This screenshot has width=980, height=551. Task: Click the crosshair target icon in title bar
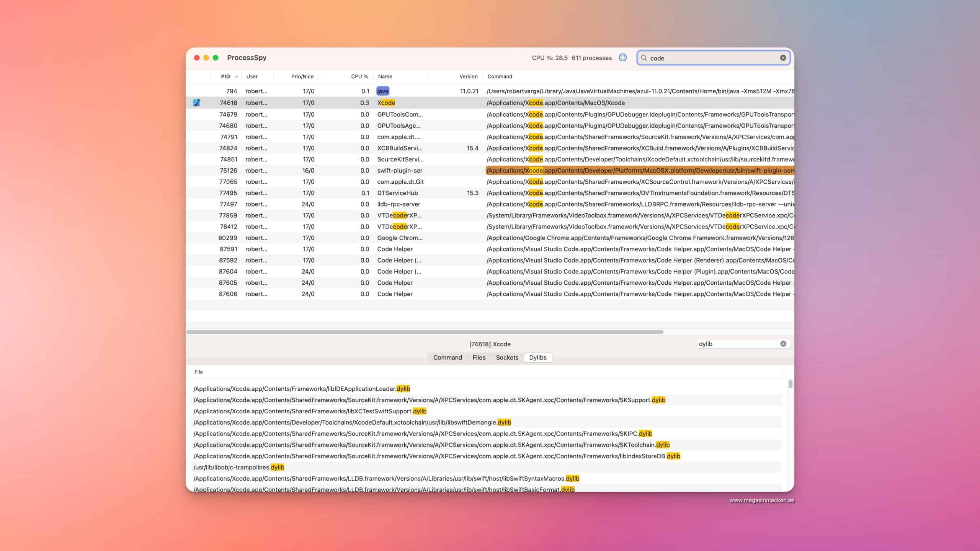coord(622,58)
